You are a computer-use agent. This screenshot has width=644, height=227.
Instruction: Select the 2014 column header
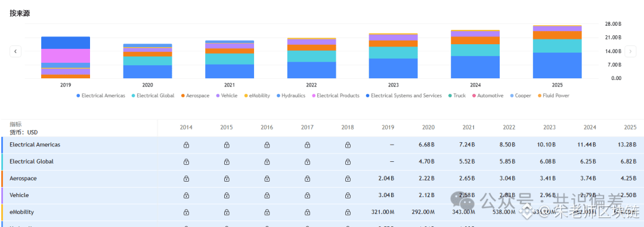tap(186, 127)
